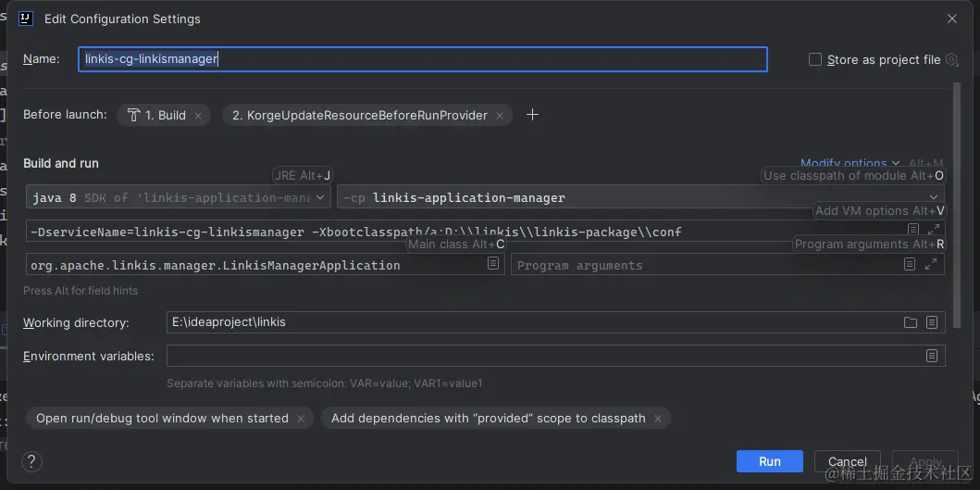The width and height of the screenshot is (980, 490).
Task: Add a new before-launch task
Action: [532, 115]
